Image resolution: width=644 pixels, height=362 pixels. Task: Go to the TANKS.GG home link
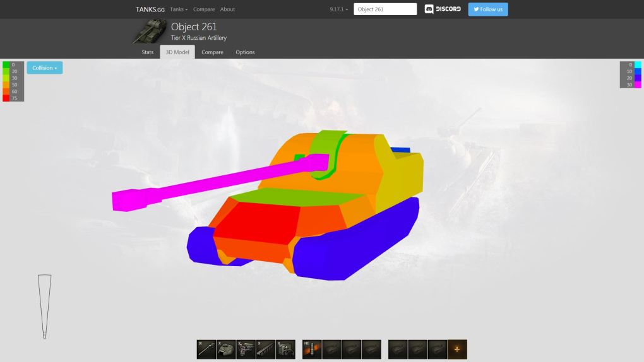coord(150,9)
